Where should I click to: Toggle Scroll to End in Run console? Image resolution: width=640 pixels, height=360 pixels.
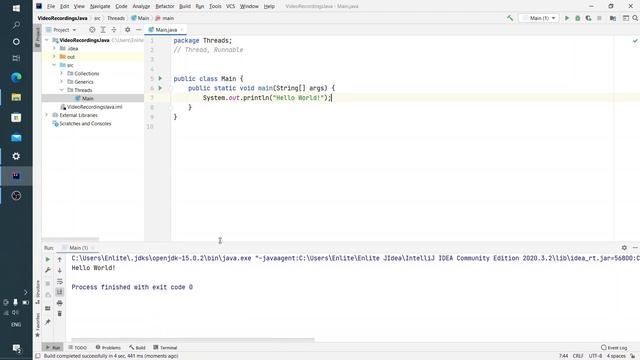pyautogui.click(x=60, y=292)
